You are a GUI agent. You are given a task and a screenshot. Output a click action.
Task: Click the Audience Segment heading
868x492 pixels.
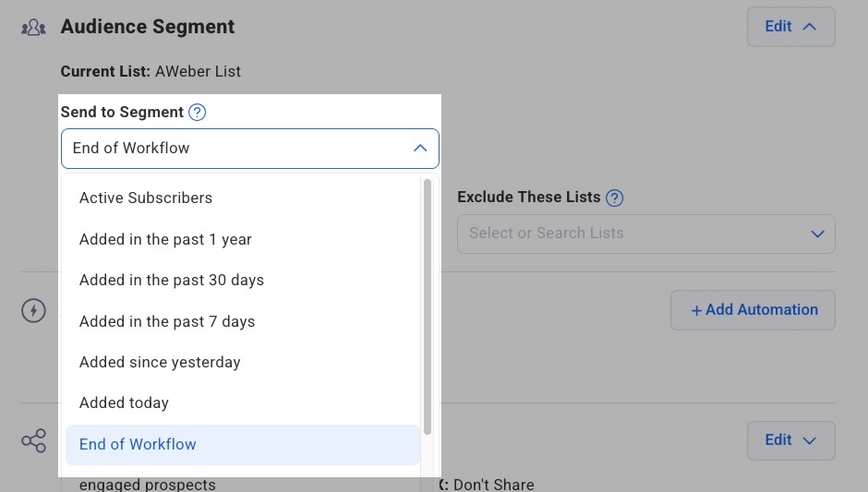pyautogui.click(x=148, y=27)
